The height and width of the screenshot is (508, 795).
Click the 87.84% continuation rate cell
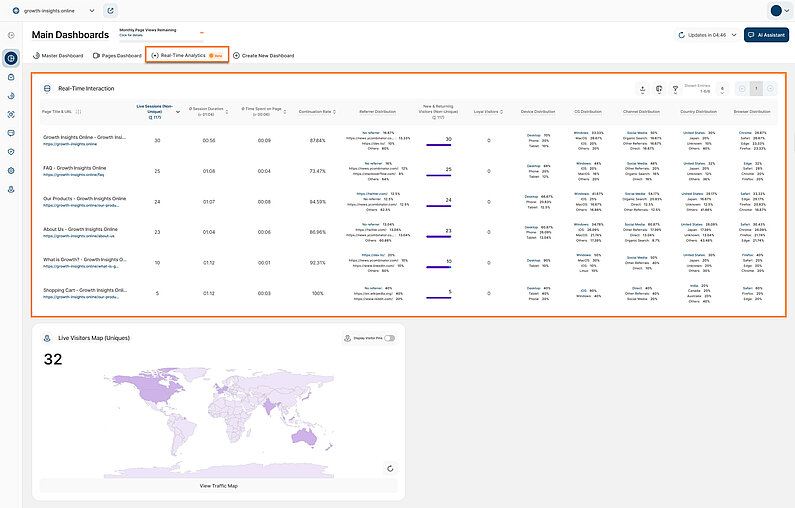pyautogui.click(x=317, y=140)
